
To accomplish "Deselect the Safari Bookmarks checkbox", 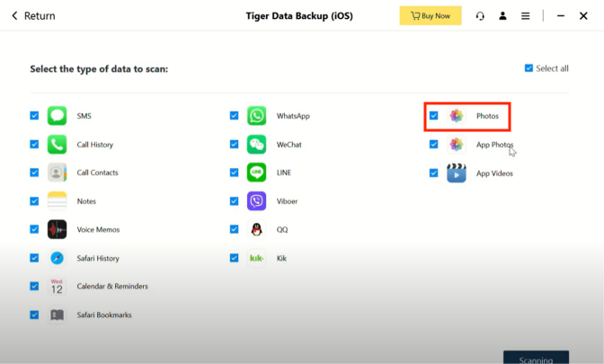I will [x=34, y=315].
